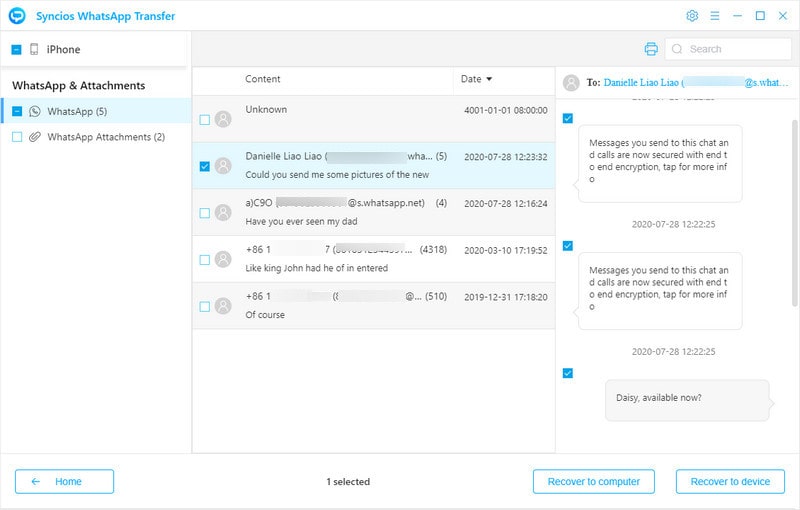This screenshot has height=510, width=800.
Task: Click the 'WhatsApp & Attachments' heading
Action: [x=79, y=86]
